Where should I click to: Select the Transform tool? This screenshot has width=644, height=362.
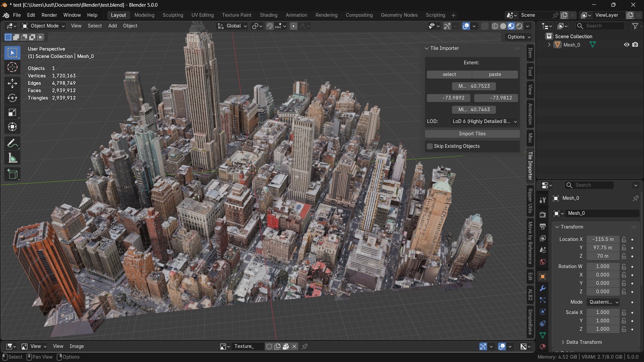(x=13, y=127)
